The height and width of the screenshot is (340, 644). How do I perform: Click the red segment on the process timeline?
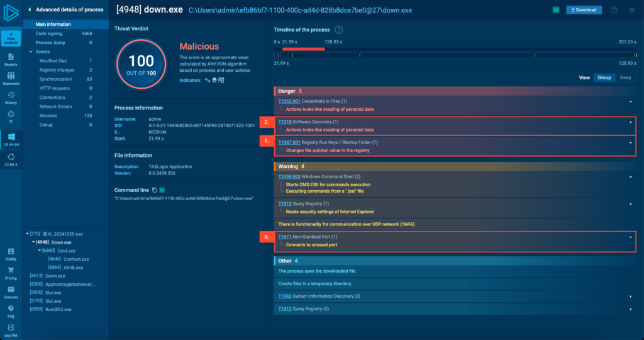(303, 49)
